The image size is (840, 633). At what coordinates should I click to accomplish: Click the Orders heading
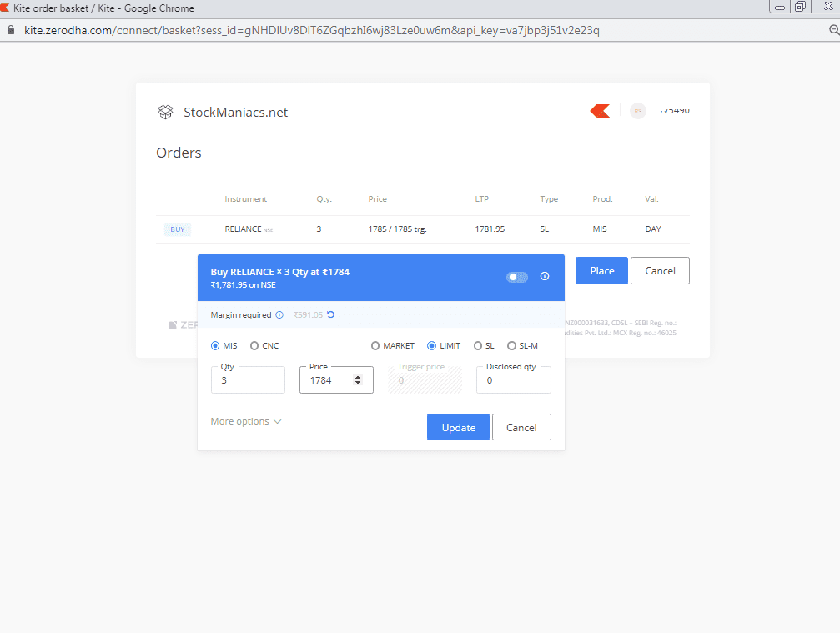point(179,153)
